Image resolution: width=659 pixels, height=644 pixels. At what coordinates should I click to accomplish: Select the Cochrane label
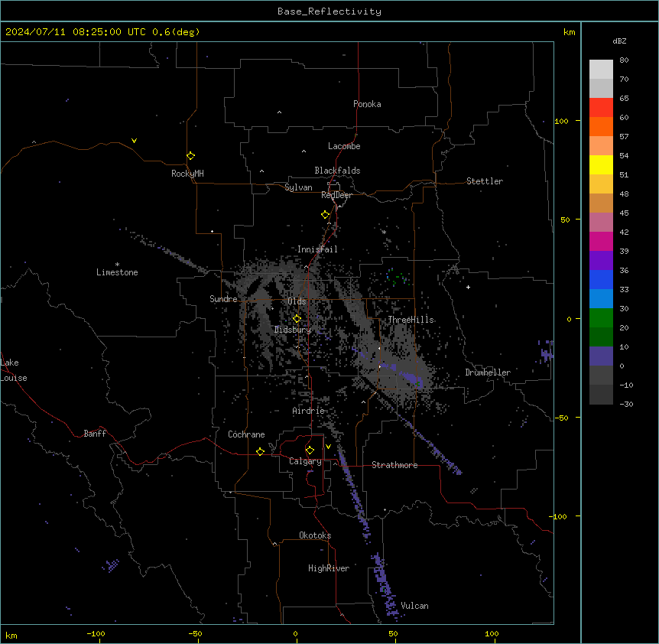click(x=246, y=434)
